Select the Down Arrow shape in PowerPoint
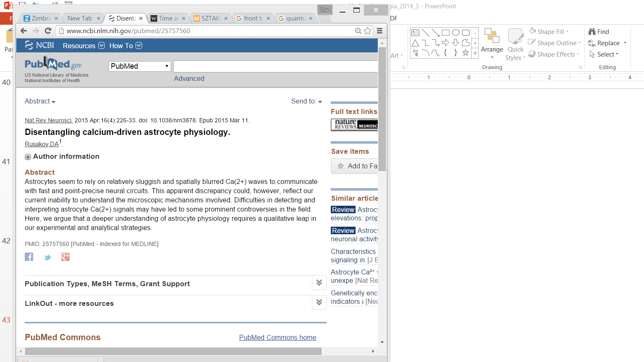This screenshot has width=644, height=362. [455, 43]
